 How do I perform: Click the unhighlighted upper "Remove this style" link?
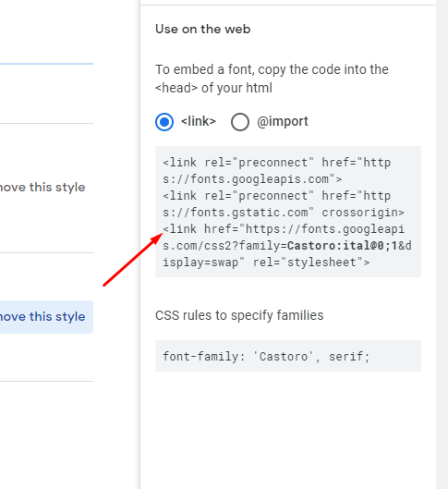(x=42, y=188)
